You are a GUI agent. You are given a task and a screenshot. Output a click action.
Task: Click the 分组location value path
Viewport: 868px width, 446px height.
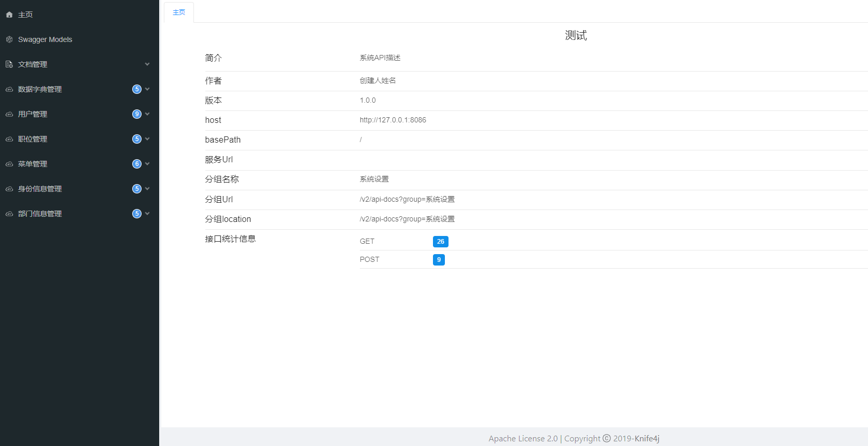coord(407,219)
